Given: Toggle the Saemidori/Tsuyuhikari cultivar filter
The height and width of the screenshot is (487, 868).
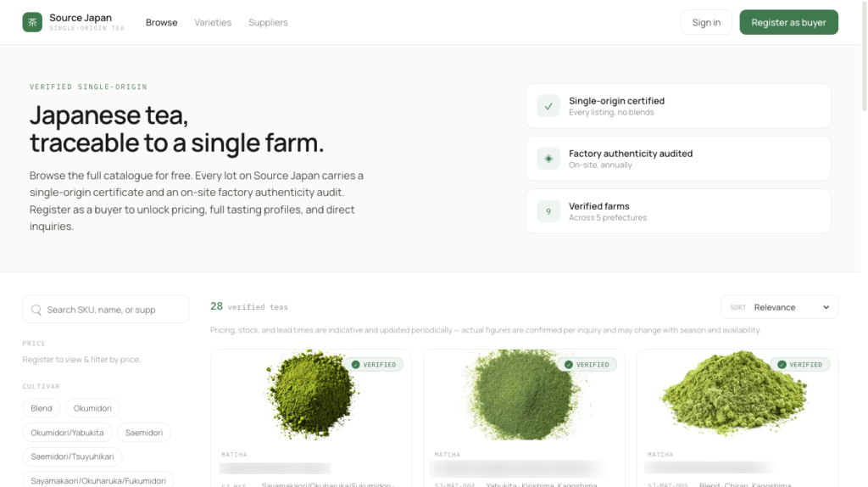Looking at the screenshot, I should (73, 456).
